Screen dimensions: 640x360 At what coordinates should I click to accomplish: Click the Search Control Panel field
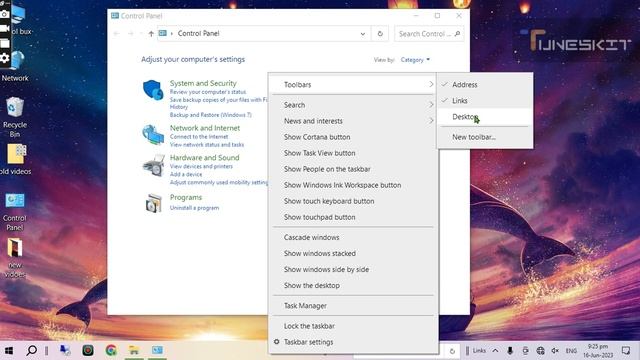(x=429, y=33)
